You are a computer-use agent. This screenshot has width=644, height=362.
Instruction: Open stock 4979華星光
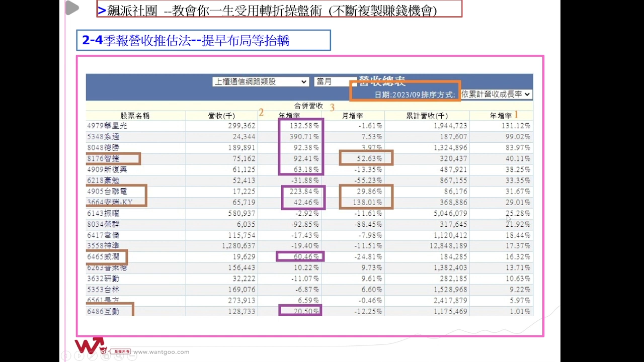pyautogui.click(x=107, y=126)
